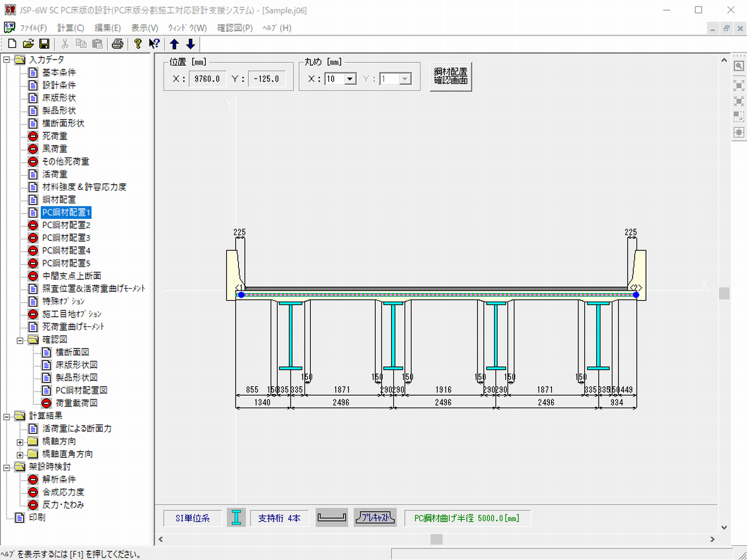Click the プレキャスト precast shape icon
747x560 pixels.
pos(375,518)
